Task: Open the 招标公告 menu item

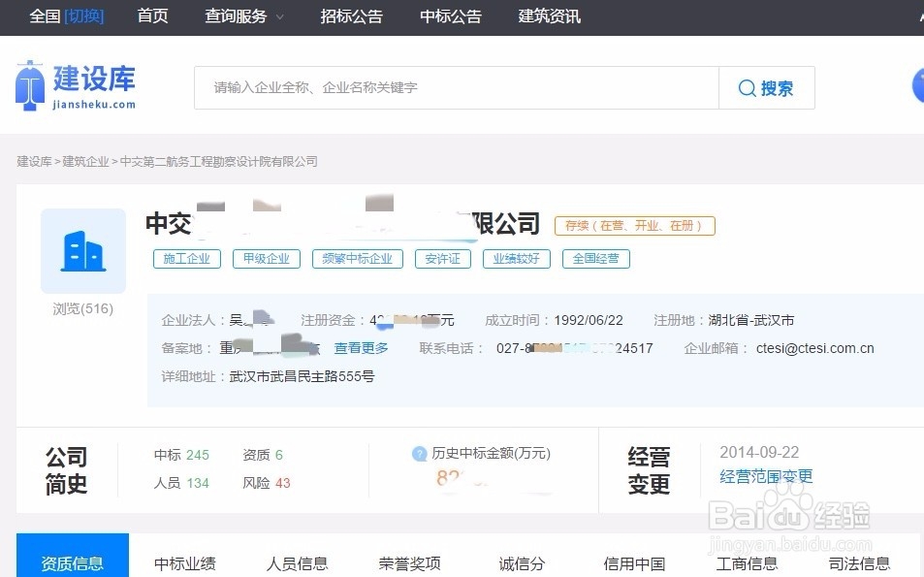Action: pyautogui.click(x=351, y=16)
